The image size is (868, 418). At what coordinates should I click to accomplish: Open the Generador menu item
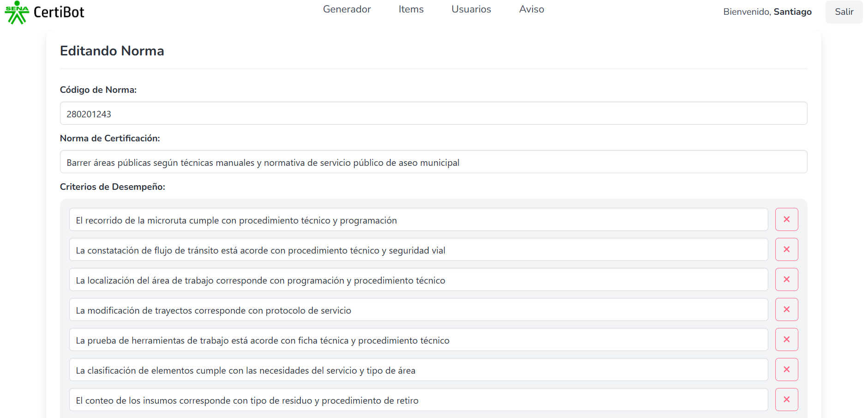(347, 9)
